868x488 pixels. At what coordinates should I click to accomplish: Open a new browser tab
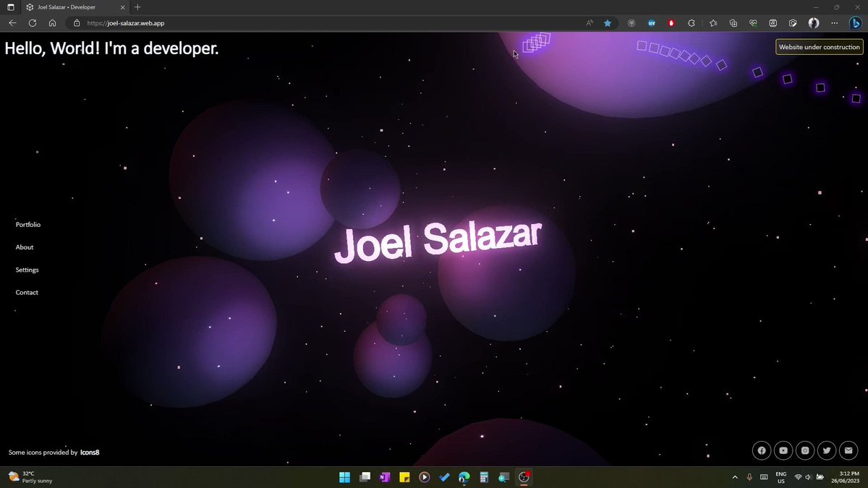click(137, 7)
